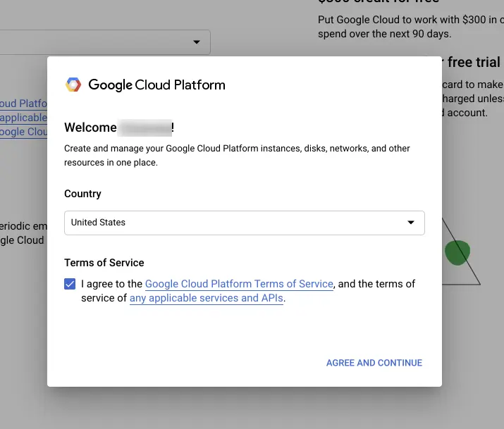Expand the background page dropdown arrow

pos(197,42)
